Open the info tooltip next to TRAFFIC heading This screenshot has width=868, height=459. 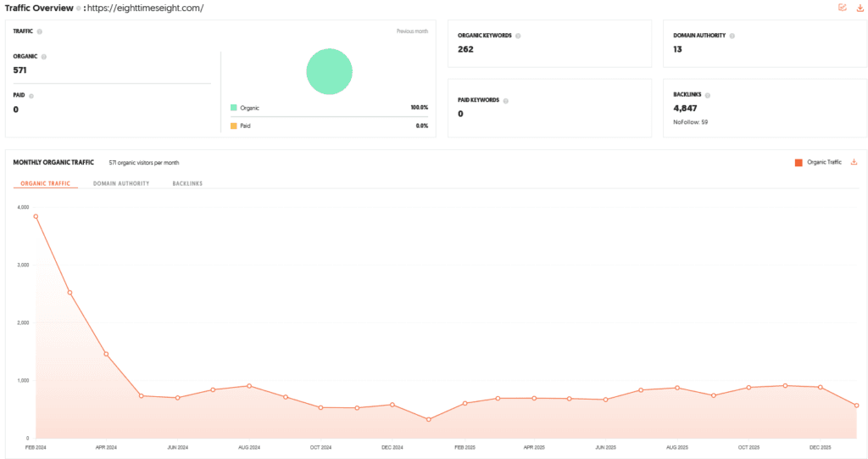39,31
